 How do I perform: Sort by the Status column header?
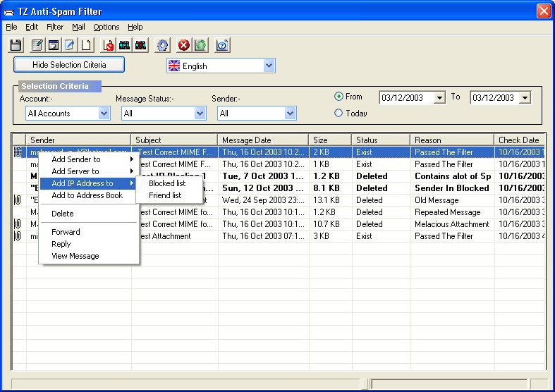(381, 140)
